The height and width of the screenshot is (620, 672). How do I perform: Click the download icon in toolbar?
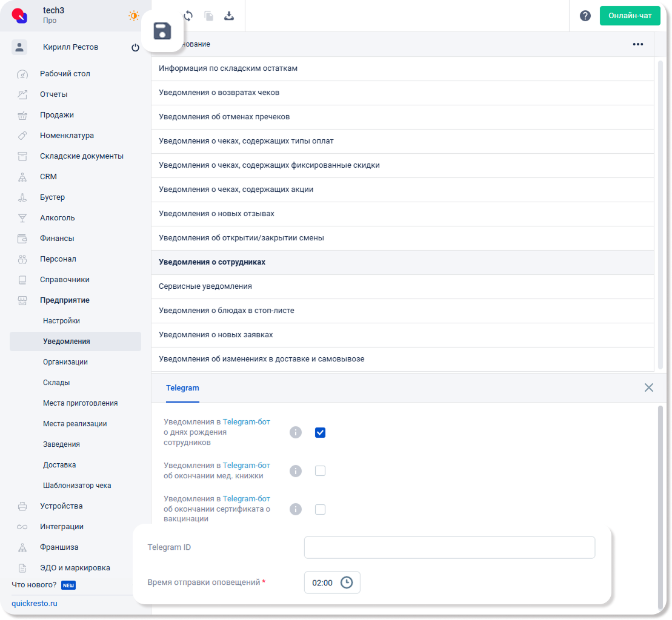[x=229, y=16]
